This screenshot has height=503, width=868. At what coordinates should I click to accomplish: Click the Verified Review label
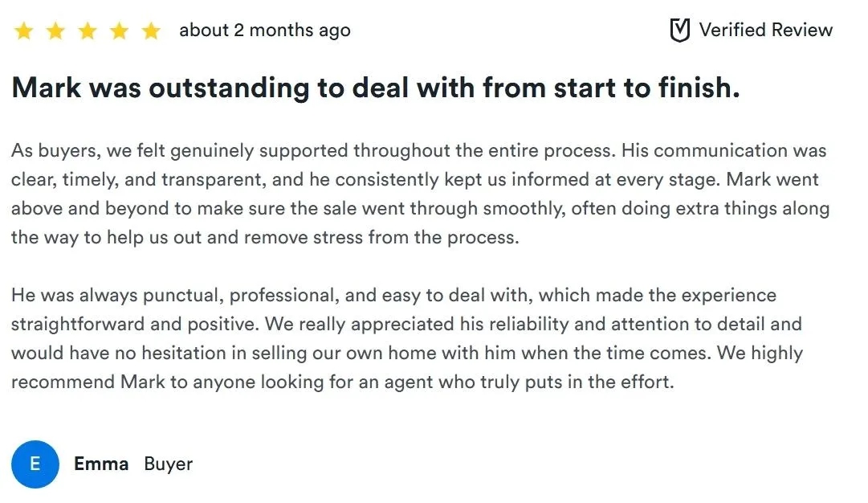pyautogui.click(x=765, y=30)
